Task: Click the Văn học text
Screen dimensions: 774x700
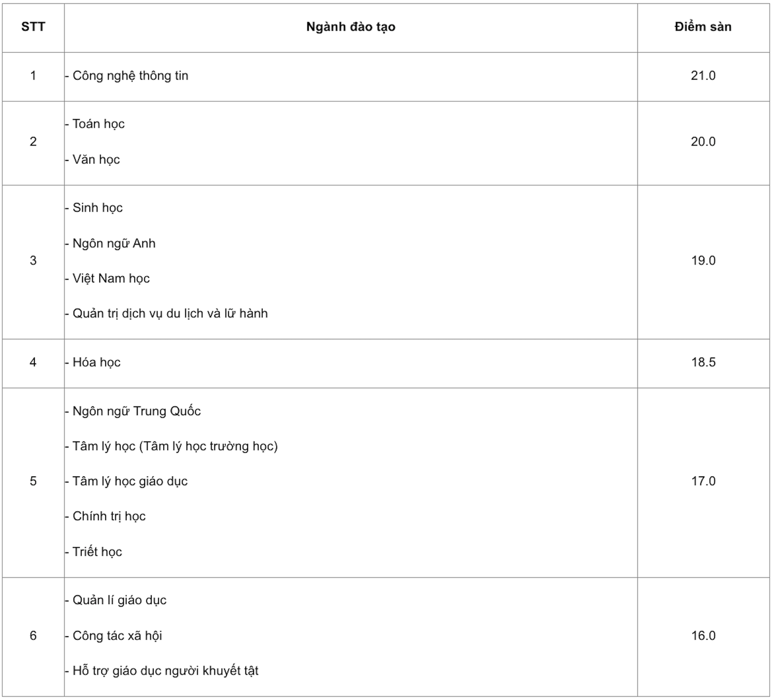Action: click(96, 160)
